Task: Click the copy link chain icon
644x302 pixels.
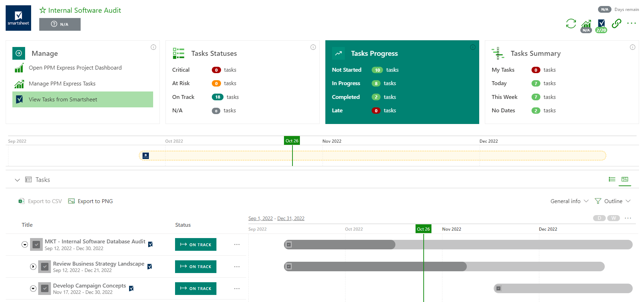Action: [616, 24]
